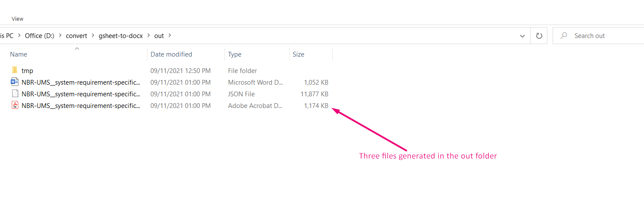Navigate to convert folder breadcrumb
Image resolution: width=644 pixels, height=222 pixels.
76,36
